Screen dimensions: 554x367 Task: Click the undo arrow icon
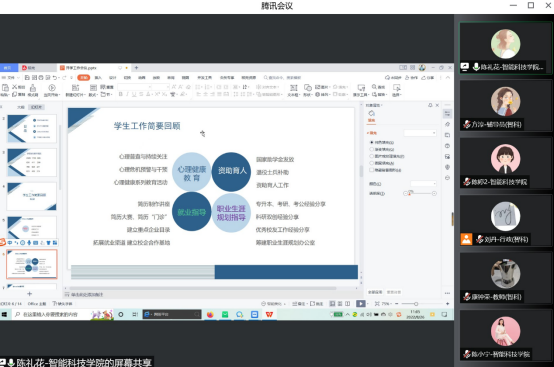point(55,78)
